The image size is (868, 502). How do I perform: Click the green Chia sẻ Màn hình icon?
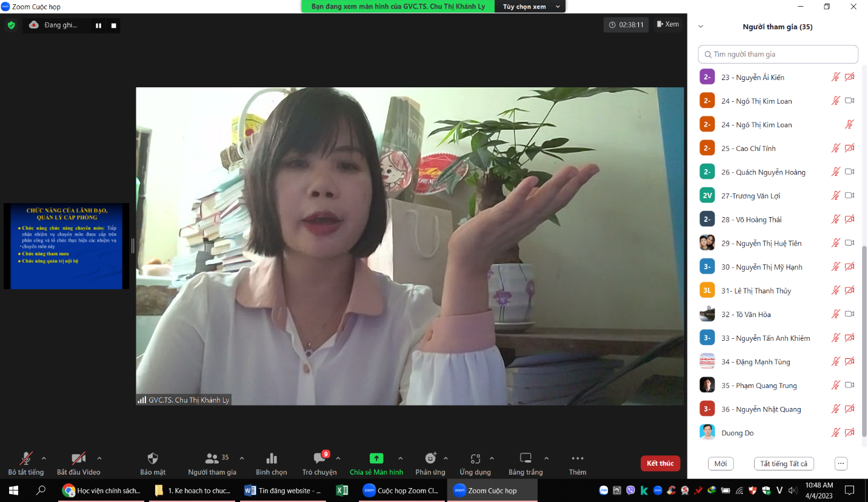pyautogui.click(x=376, y=459)
